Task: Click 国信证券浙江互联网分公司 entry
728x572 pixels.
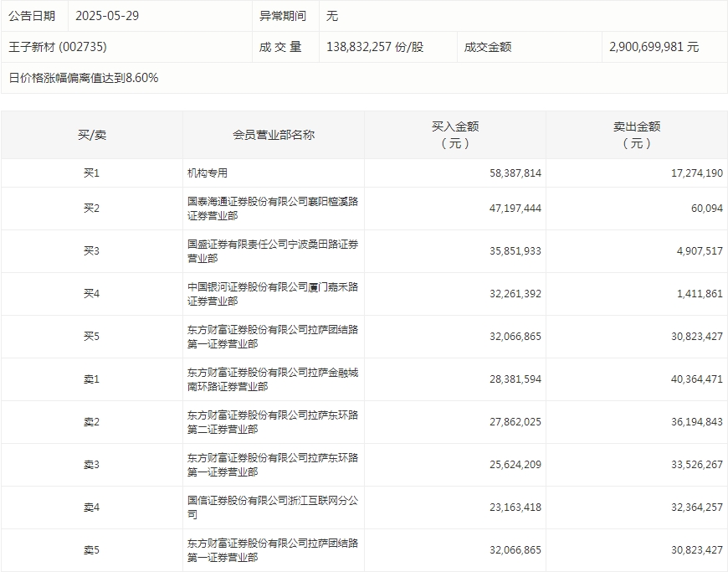Action: [273, 508]
